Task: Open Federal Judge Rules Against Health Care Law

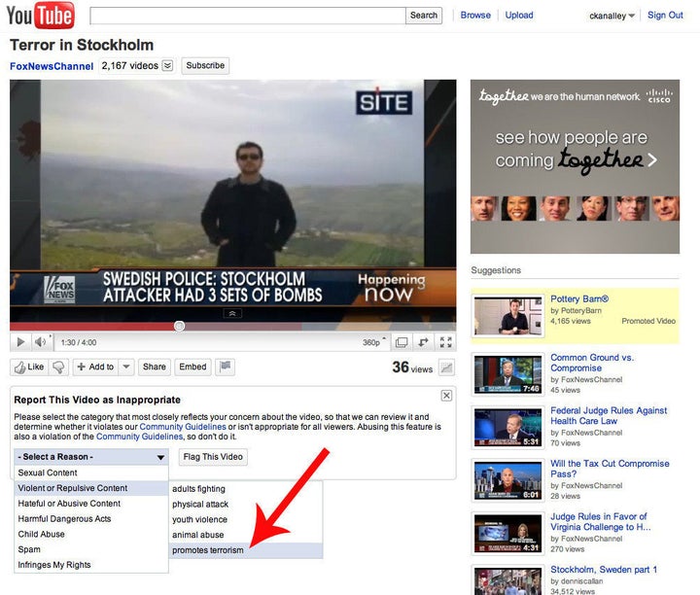Action: pos(609,415)
